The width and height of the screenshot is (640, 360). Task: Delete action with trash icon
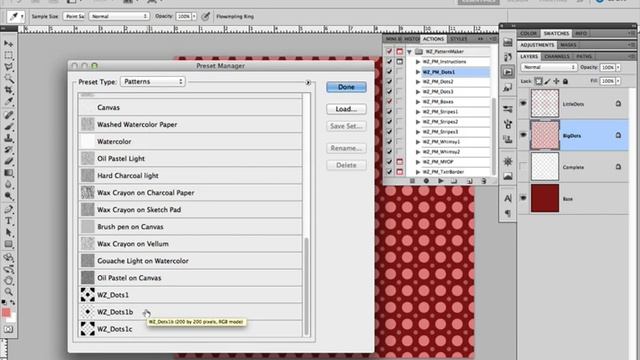click(484, 181)
